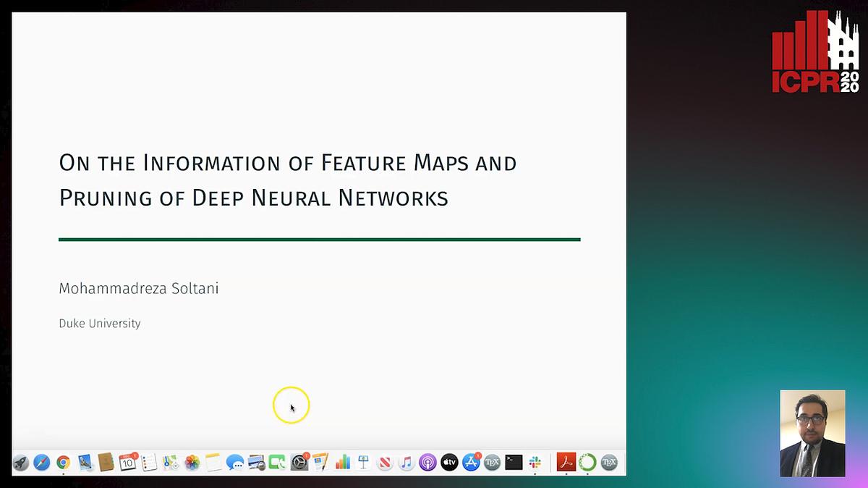Launch the Photos app
868x488 pixels.
pyautogui.click(x=192, y=462)
